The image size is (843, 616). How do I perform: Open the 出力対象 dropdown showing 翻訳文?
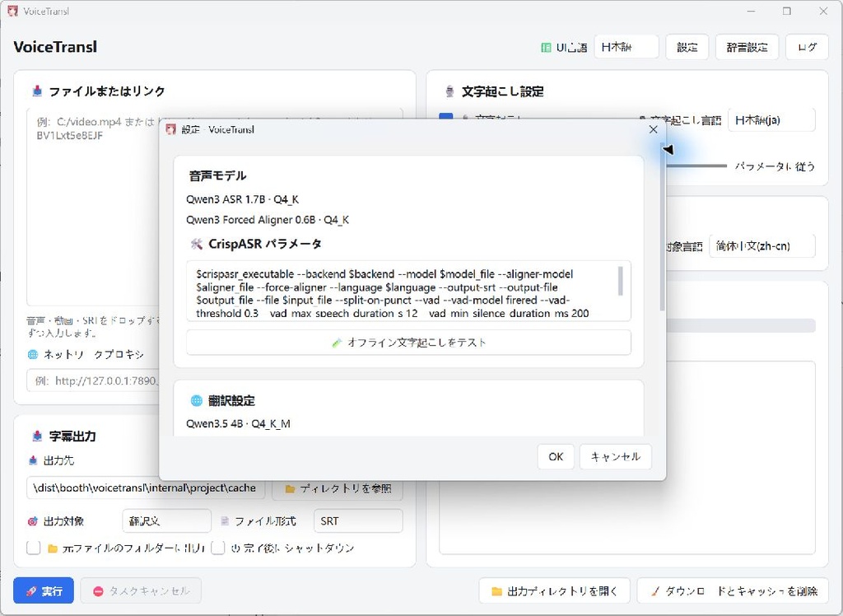coord(166,520)
